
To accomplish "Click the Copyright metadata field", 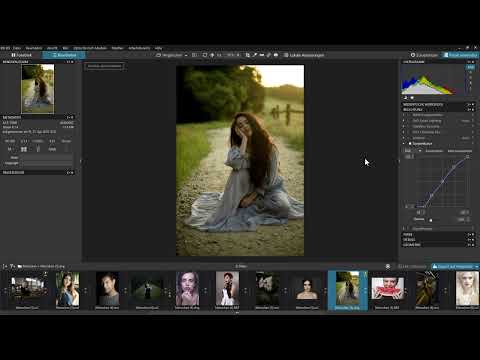I will pos(47,163).
